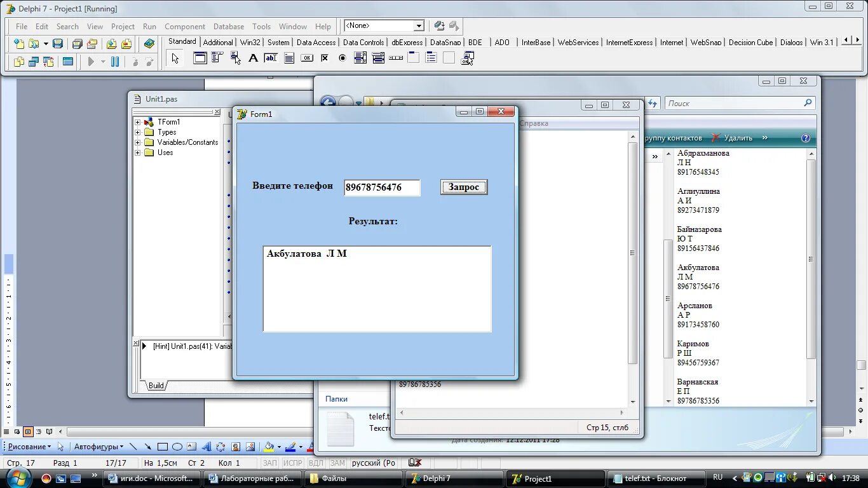Select the Label (A) component icon
Image resolution: width=868 pixels, height=488 pixels.
[253, 58]
